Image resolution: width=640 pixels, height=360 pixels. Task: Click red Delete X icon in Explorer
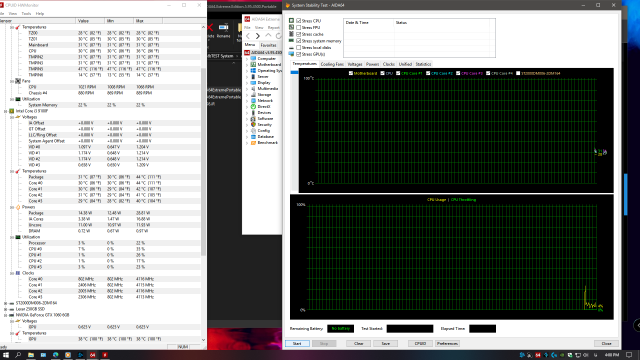(x=210, y=28)
